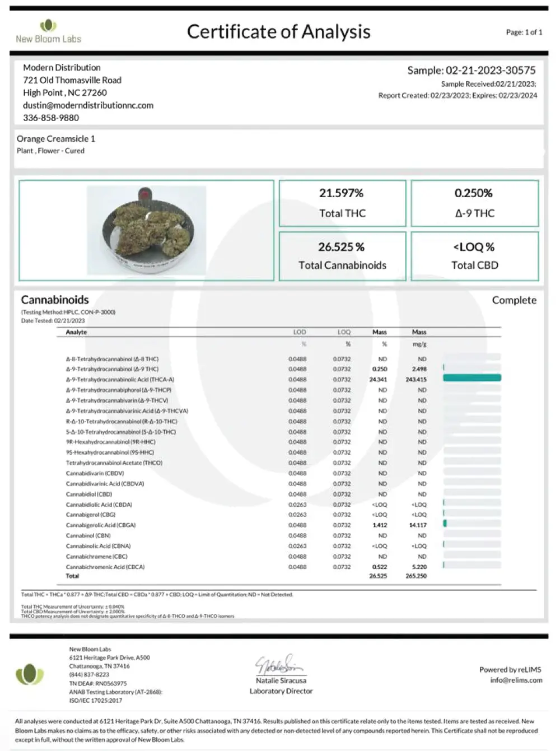Click the Analyte column header
The image size is (560, 751).
click(x=76, y=332)
